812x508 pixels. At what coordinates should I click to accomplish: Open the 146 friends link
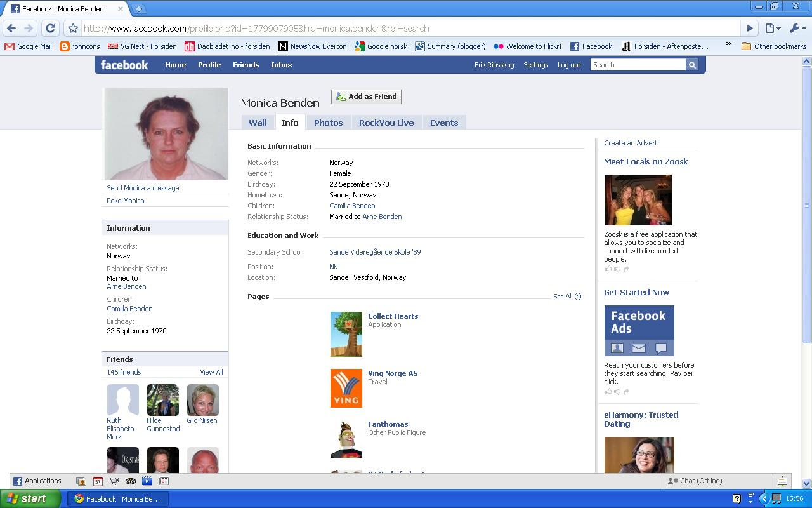click(x=124, y=372)
